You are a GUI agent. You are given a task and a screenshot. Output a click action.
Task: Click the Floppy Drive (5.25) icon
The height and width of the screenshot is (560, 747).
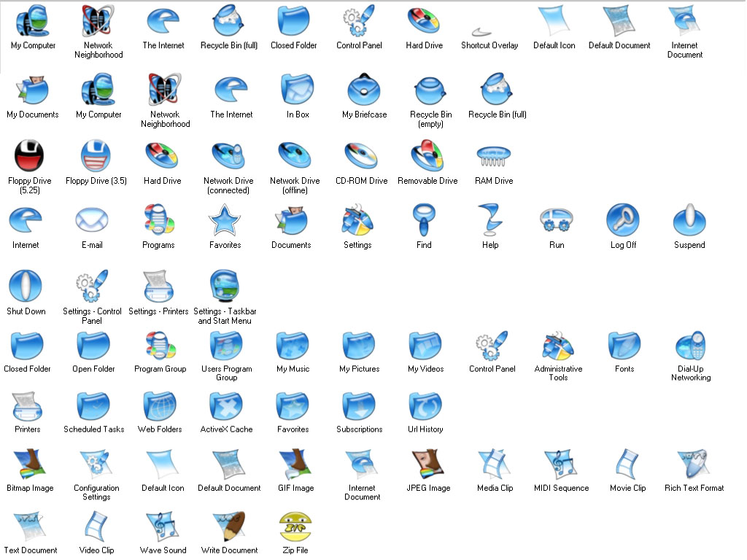point(29,155)
